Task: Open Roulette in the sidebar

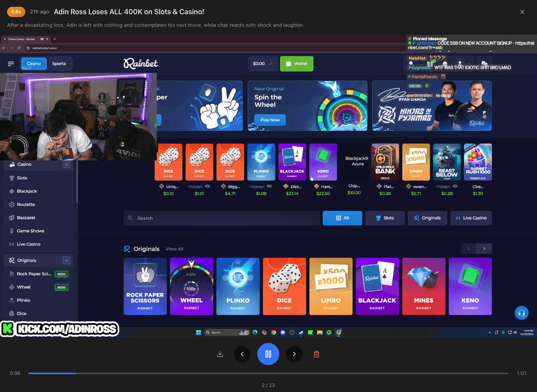Action: point(26,204)
